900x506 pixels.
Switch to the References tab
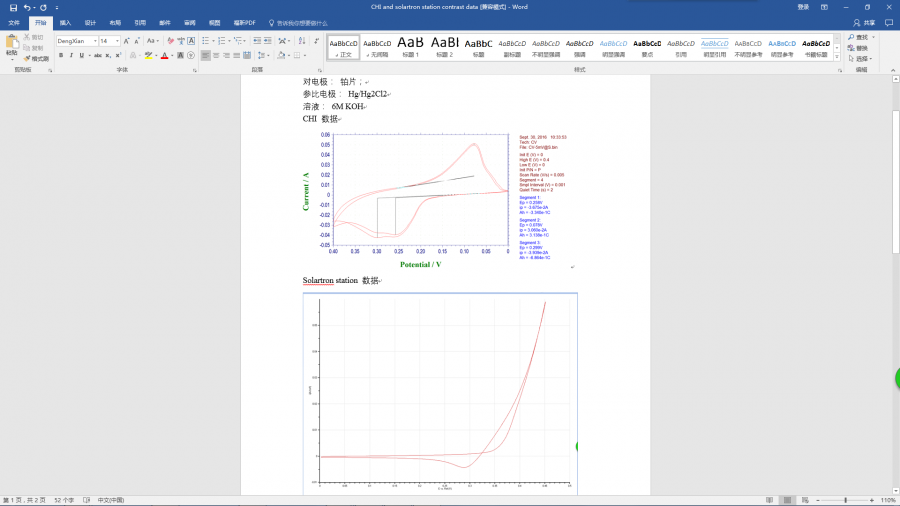[140, 23]
